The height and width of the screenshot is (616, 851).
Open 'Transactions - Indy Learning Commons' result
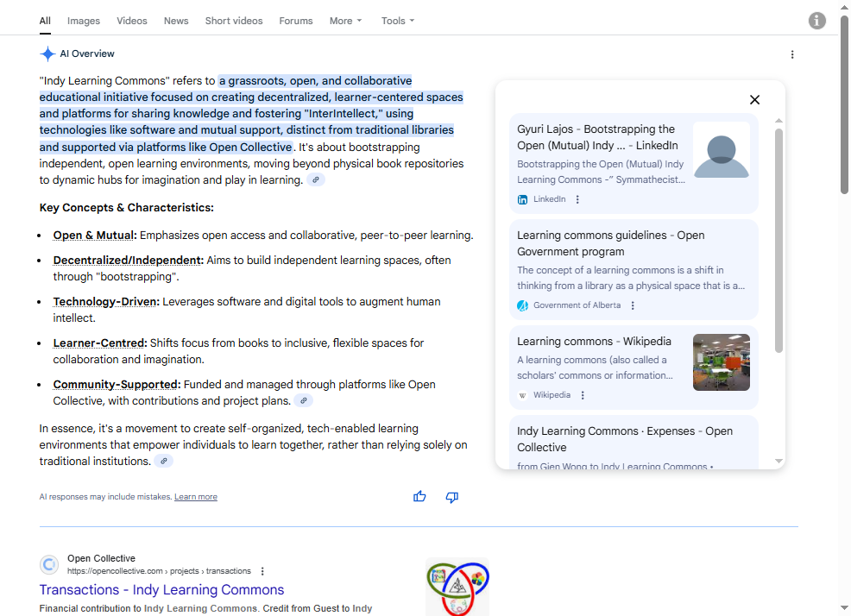161,589
